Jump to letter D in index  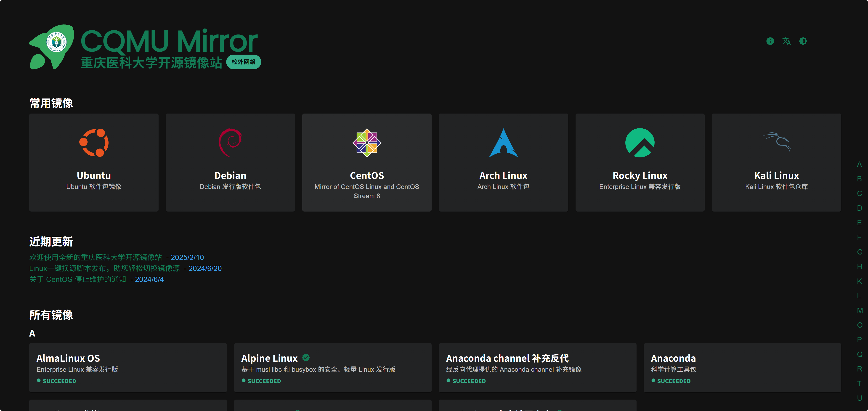coord(860,208)
